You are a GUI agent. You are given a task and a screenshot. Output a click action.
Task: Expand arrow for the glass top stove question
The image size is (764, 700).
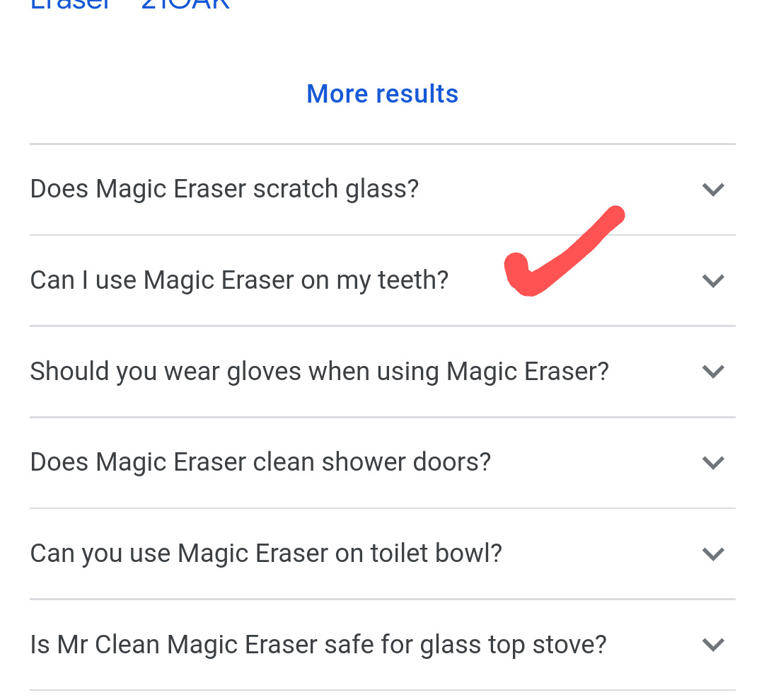[x=713, y=645]
